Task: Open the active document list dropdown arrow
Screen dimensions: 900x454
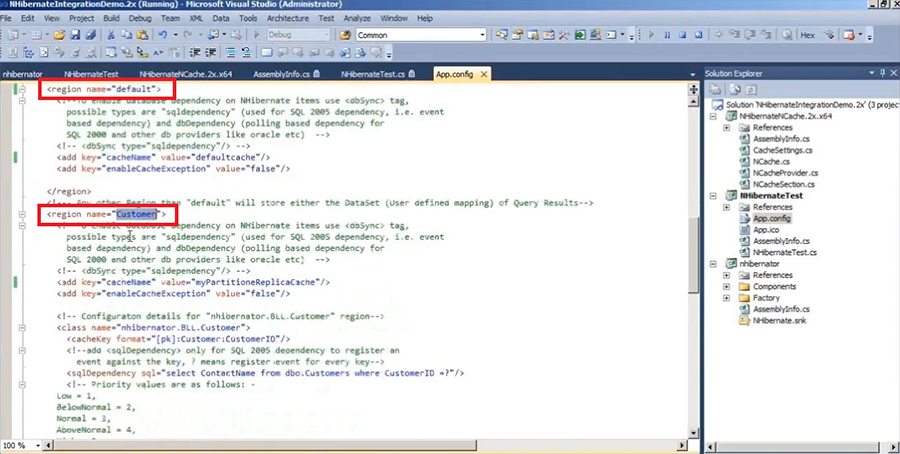Action: point(692,74)
